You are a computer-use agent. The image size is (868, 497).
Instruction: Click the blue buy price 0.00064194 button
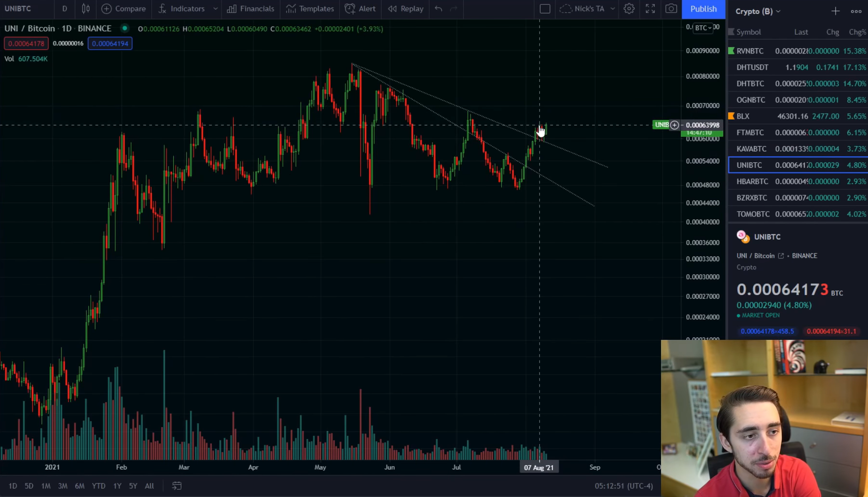coord(110,43)
